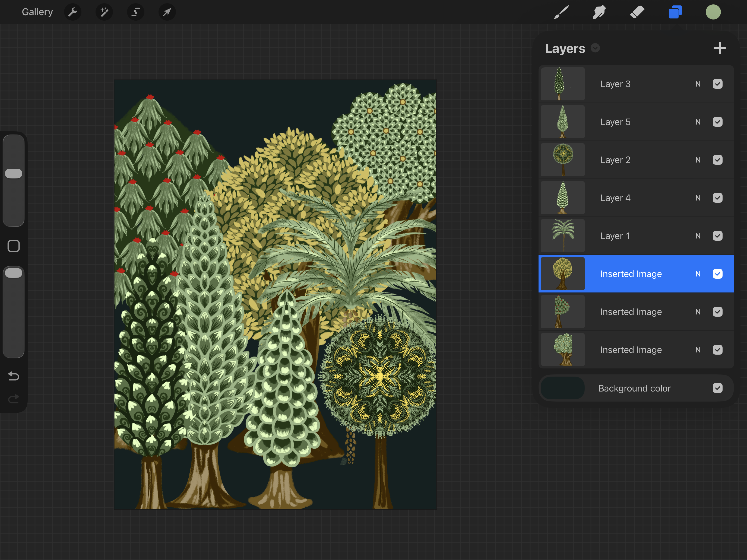Select Layer 3 name
The width and height of the screenshot is (747, 560).
click(615, 84)
